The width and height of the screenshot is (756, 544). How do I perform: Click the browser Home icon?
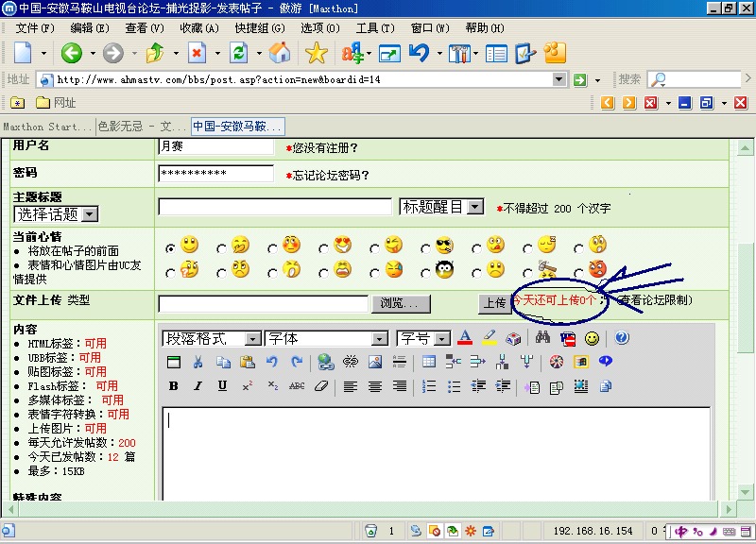pos(280,53)
